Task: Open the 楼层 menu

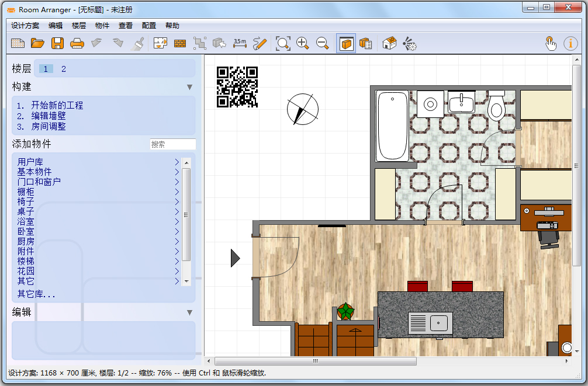Action: click(x=79, y=26)
